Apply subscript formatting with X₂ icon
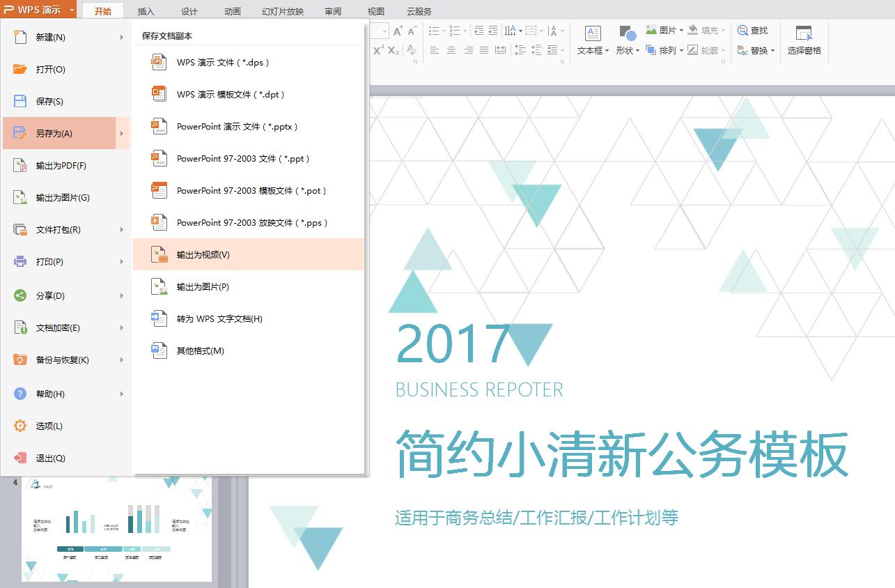Viewport: 895px width, 588px height. tap(395, 49)
